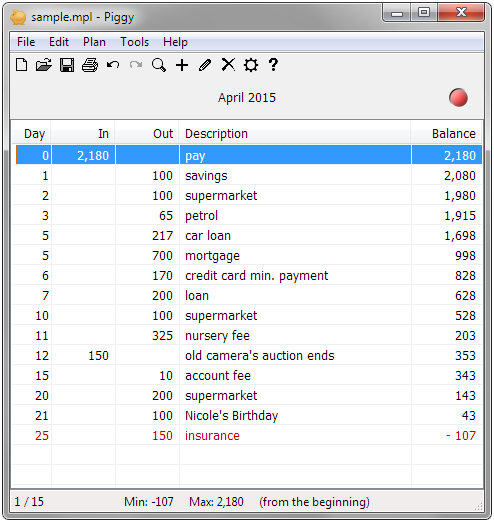This screenshot has height=522, width=494.
Task: Click the 'Min: -107' status bar text
Action: pyautogui.click(x=149, y=501)
